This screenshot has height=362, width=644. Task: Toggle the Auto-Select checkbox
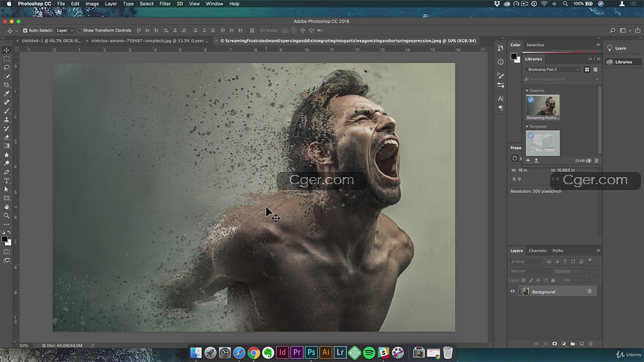click(x=25, y=31)
